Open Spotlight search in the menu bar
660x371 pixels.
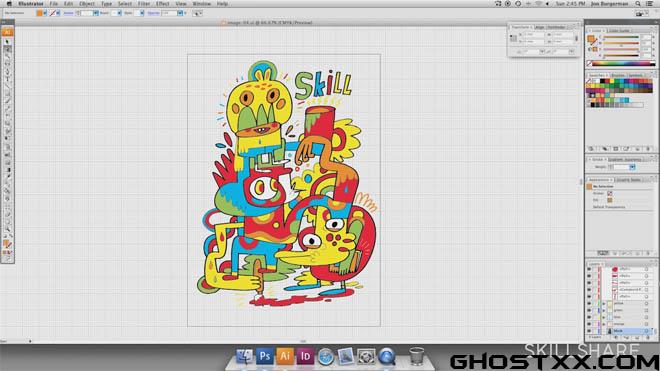(x=638, y=3)
